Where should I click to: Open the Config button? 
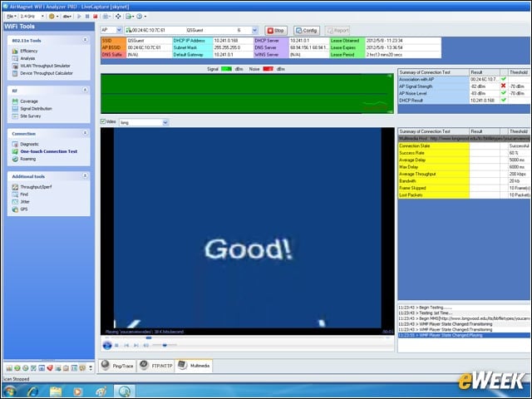[307, 31]
